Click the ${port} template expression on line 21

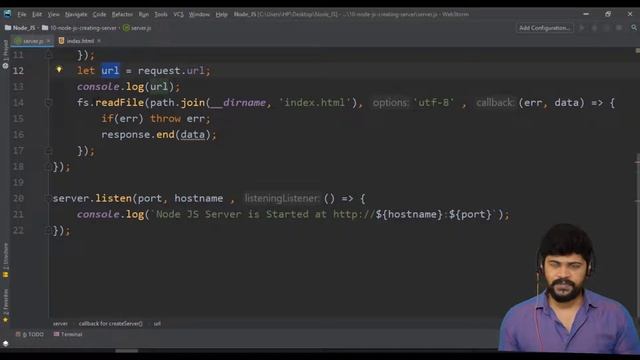(470, 215)
